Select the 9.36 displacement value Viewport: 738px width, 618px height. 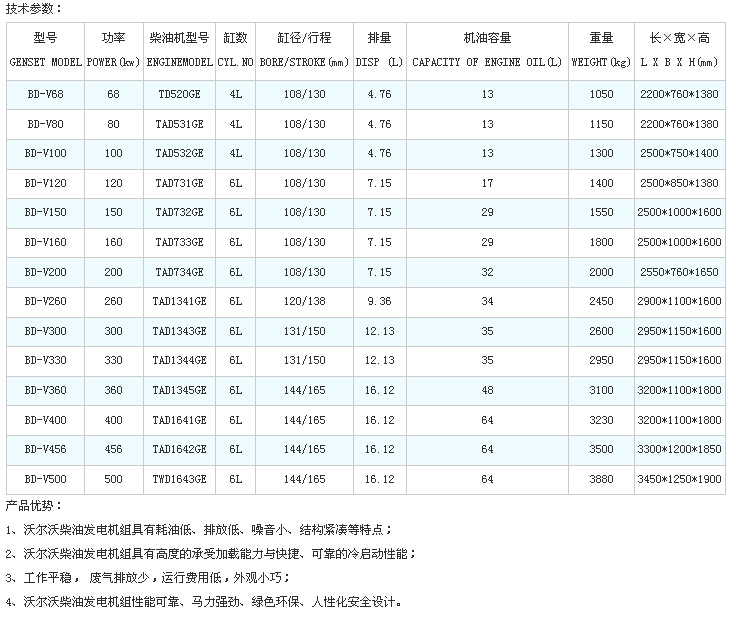pyautogui.click(x=379, y=302)
